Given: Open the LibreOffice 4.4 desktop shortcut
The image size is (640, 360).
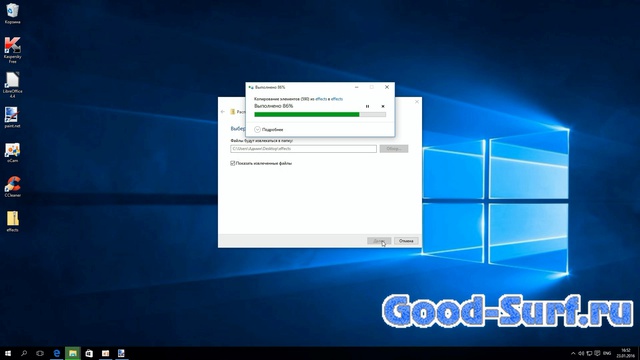Looking at the screenshot, I should pos(12,84).
